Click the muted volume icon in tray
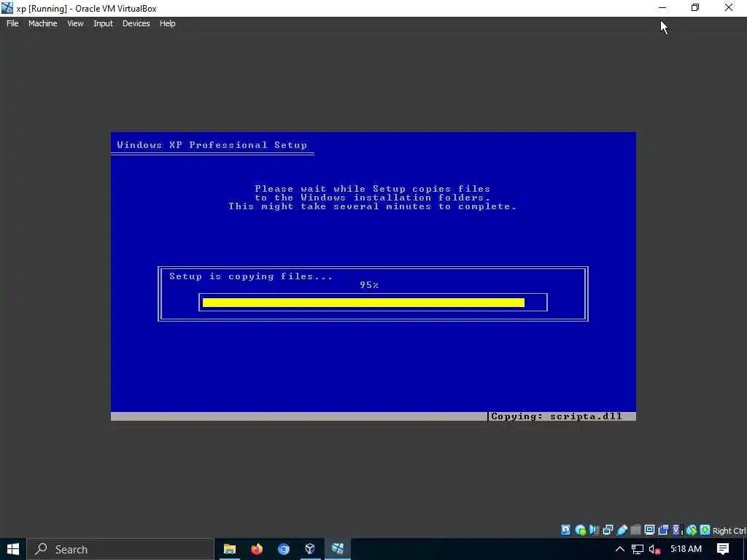 coord(654,550)
